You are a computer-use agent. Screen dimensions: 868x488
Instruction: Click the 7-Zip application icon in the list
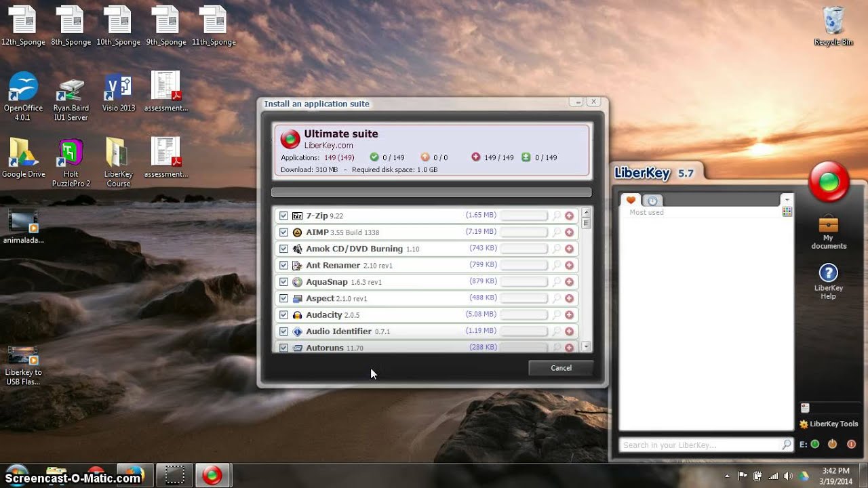(297, 216)
